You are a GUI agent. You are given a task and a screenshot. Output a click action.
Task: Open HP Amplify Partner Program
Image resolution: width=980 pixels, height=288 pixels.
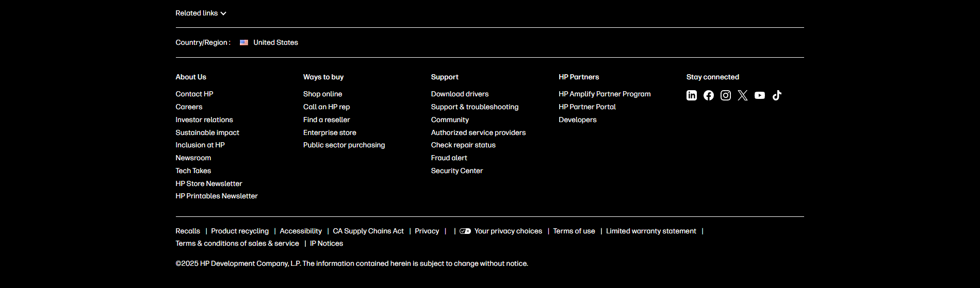pos(605,94)
